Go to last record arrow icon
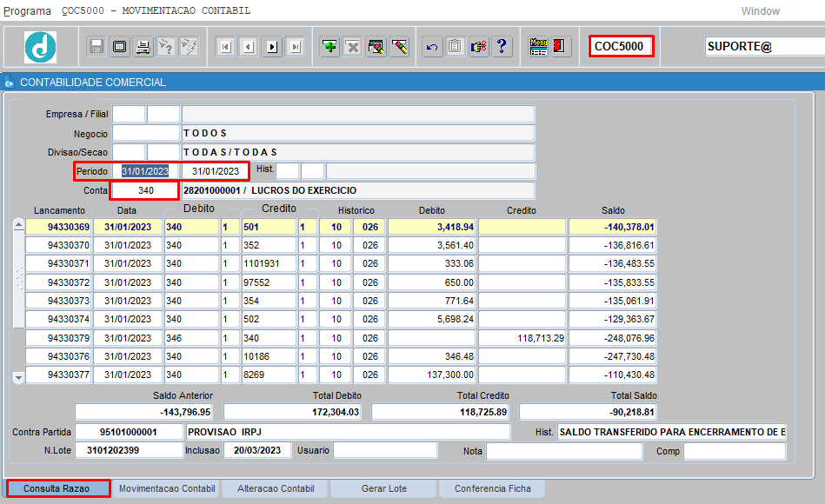The image size is (825, 504). 296,47
